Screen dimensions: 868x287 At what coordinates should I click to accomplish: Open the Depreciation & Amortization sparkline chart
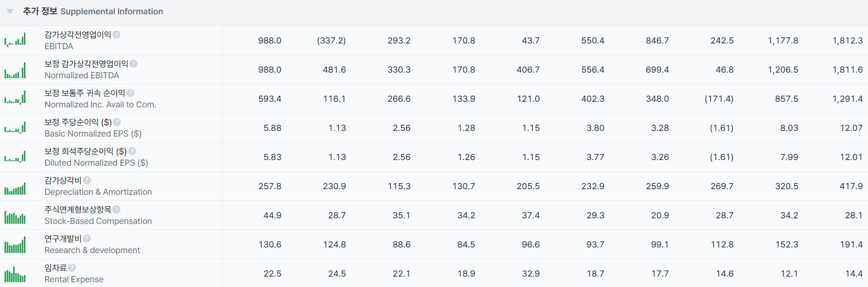15,189
